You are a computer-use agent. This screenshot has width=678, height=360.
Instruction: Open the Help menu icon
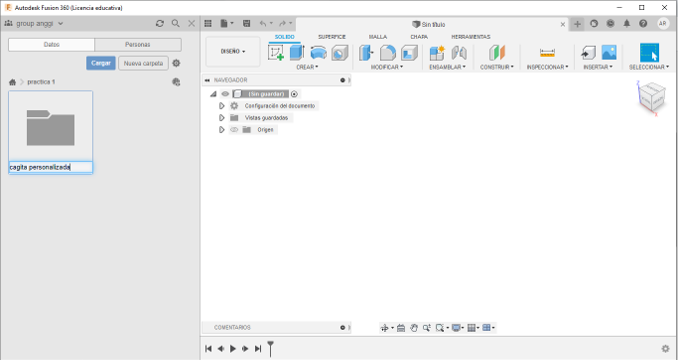point(643,24)
